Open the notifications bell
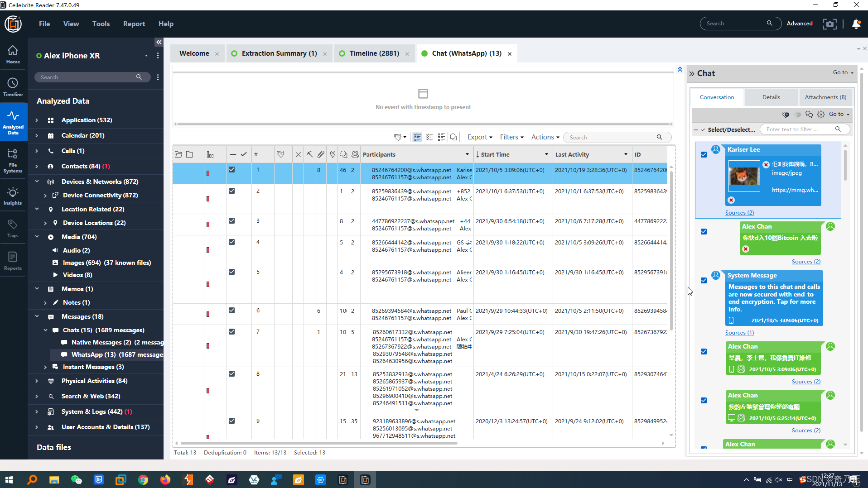 pyautogui.click(x=856, y=24)
